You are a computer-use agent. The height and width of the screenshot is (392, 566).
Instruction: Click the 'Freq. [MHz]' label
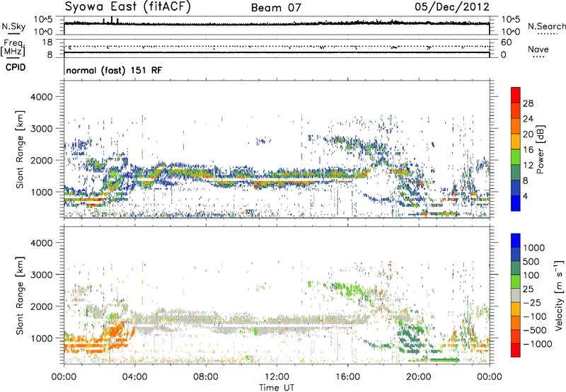pyautogui.click(x=13, y=48)
